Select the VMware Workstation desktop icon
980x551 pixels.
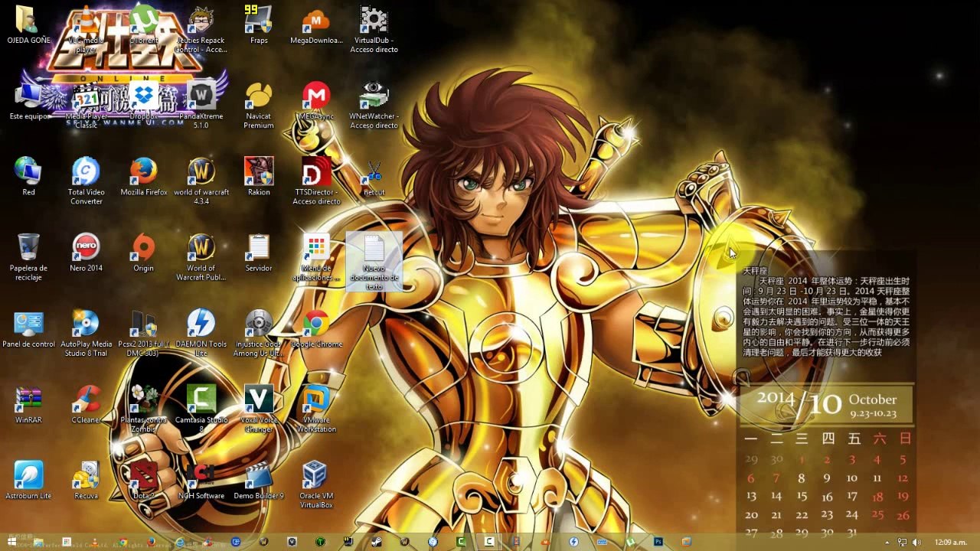(316, 409)
